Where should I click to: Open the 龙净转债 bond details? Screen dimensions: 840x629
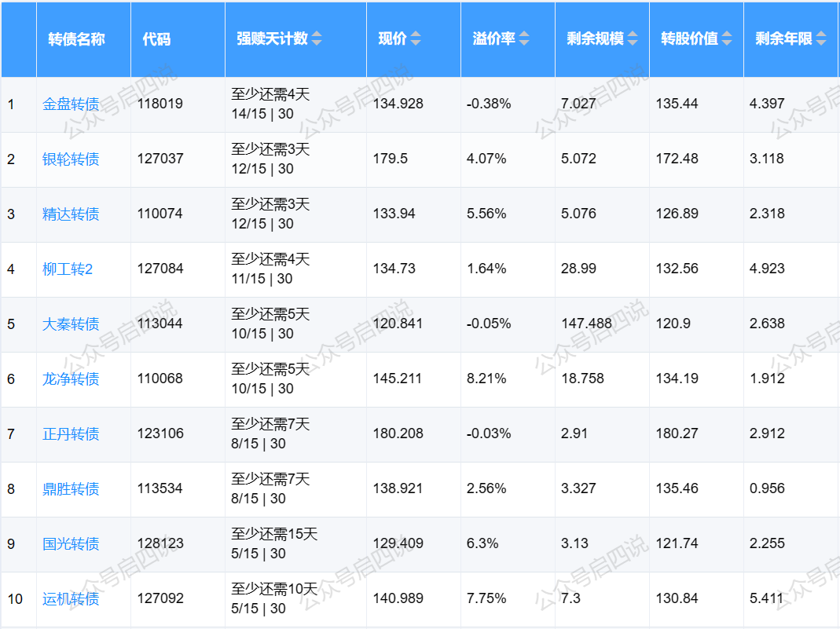pos(71,379)
